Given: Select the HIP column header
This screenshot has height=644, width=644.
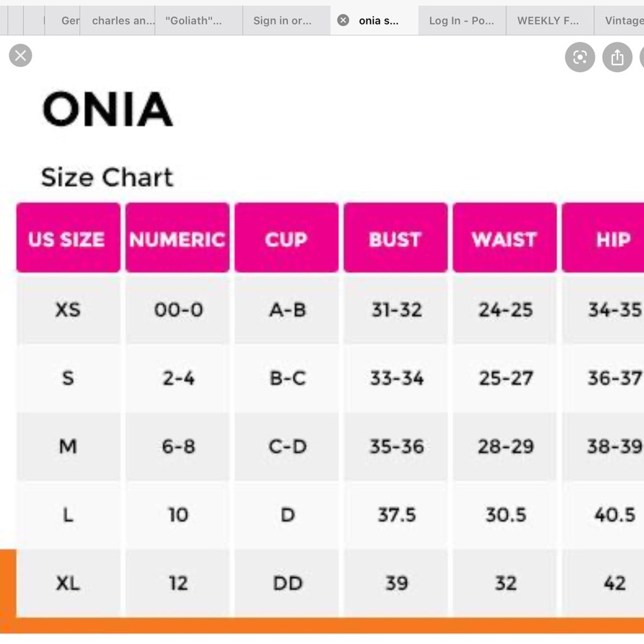Looking at the screenshot, I should [603, 238].
